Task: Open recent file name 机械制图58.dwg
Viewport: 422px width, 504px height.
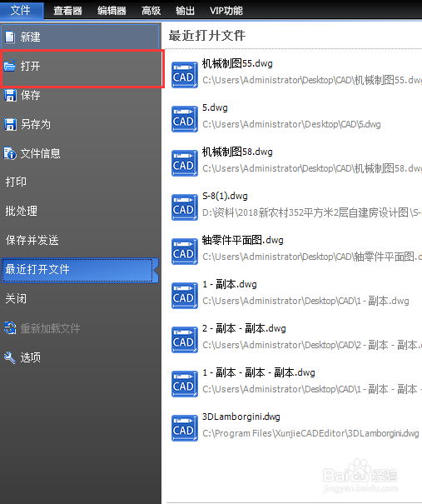Action: (237, 152)
